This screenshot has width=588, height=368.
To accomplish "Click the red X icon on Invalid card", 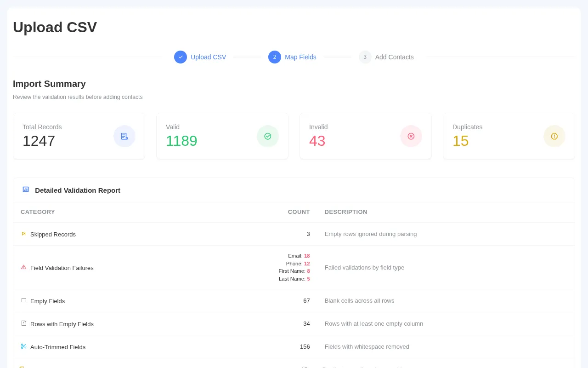I will tap(411, 136).
